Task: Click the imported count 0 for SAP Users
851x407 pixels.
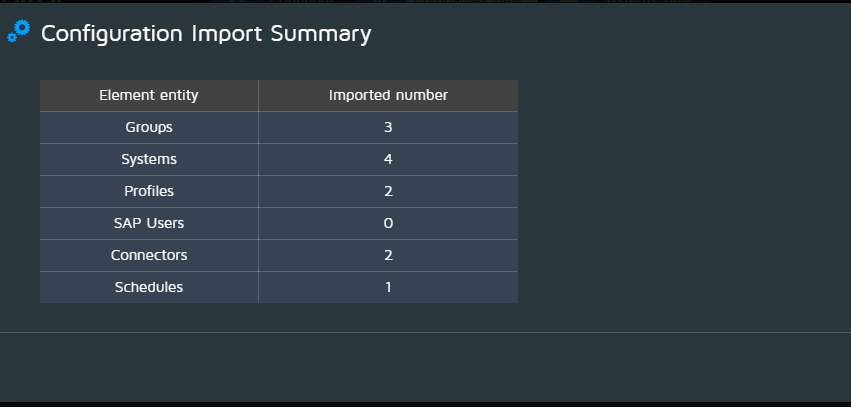Action: point(388,224)
